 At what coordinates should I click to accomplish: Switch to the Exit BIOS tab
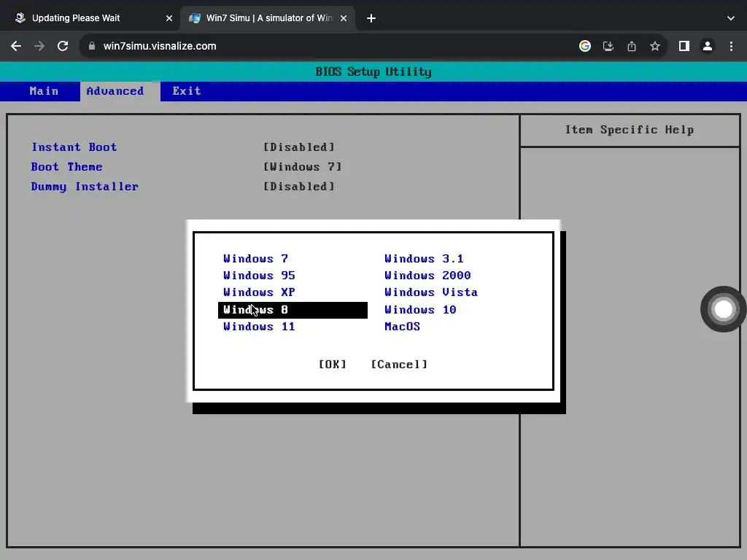[x=186, y=91]
